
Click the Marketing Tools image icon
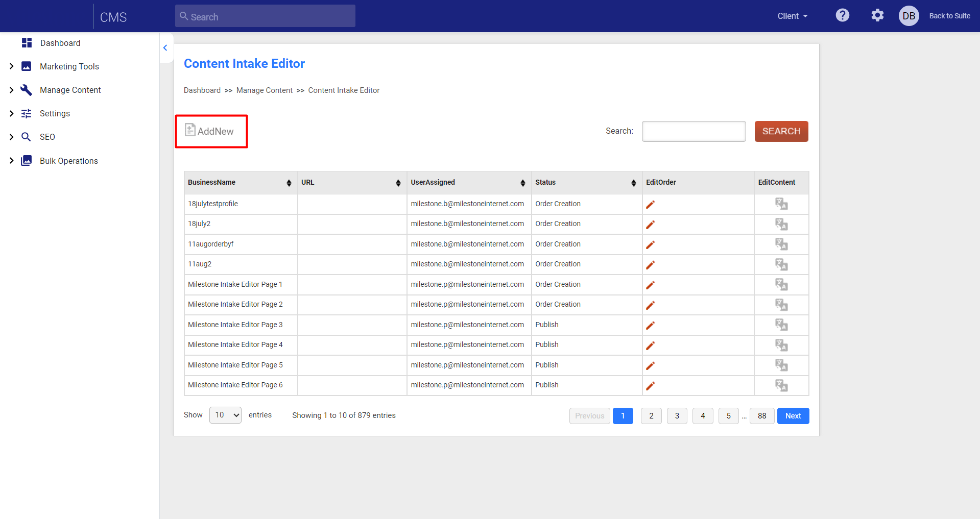26,66
